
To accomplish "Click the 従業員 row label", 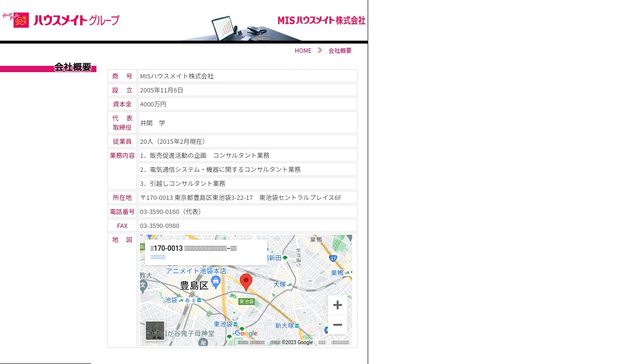I will coord(122,141).
